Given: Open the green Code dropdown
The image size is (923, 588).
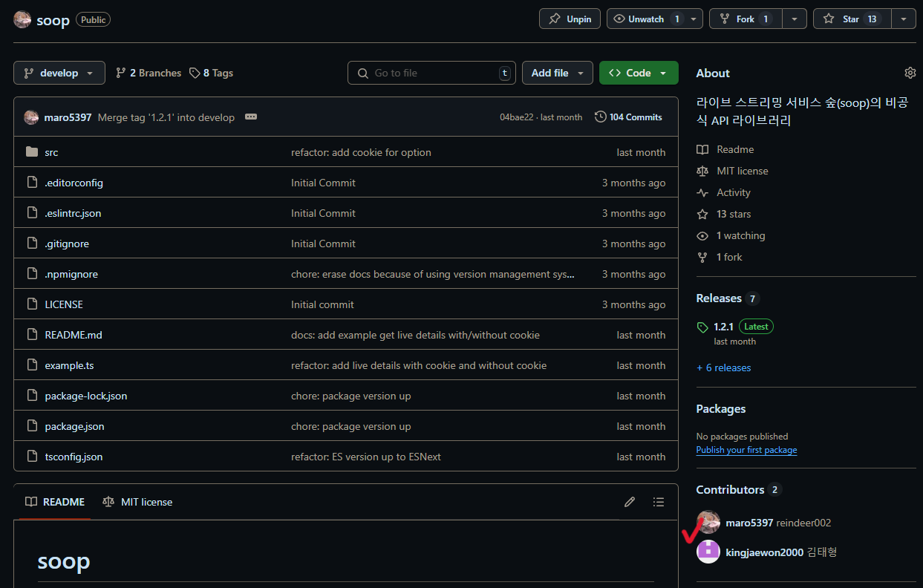Looking at the screenshot, I should (x=639, y=73).
